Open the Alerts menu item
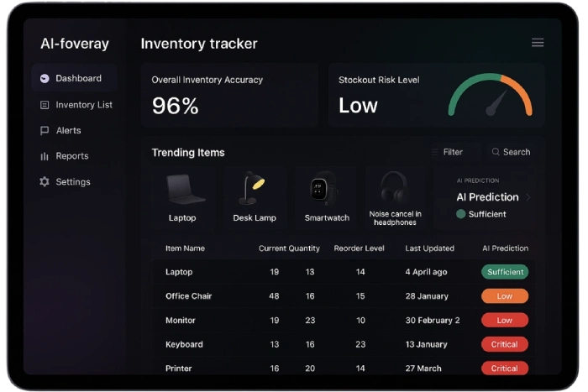Screen dimensions: 588x392 (60, 130)
